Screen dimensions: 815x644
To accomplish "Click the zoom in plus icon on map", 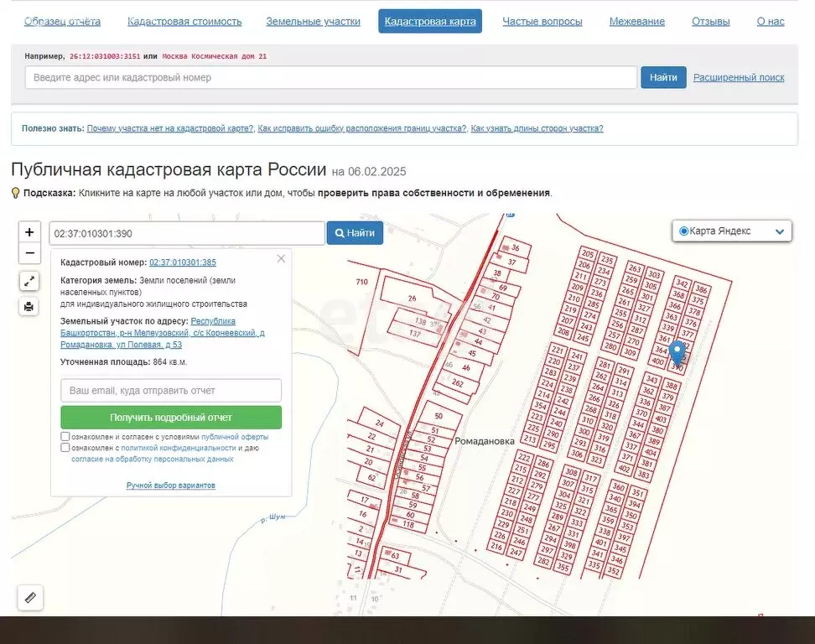I will pyautogui.click(x=29, y=231).
